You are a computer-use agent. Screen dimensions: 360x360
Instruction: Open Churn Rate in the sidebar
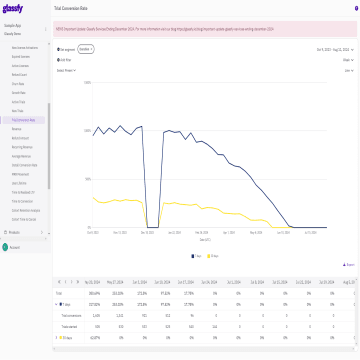18,84
